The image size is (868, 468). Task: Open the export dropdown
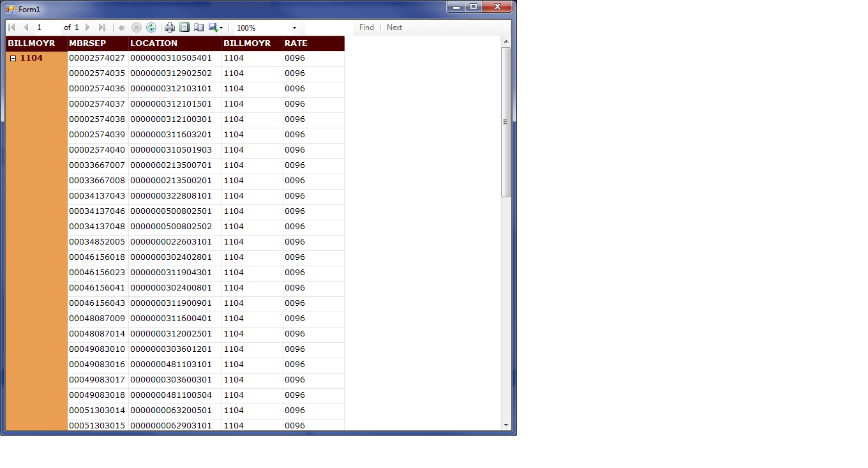point(216,27)
